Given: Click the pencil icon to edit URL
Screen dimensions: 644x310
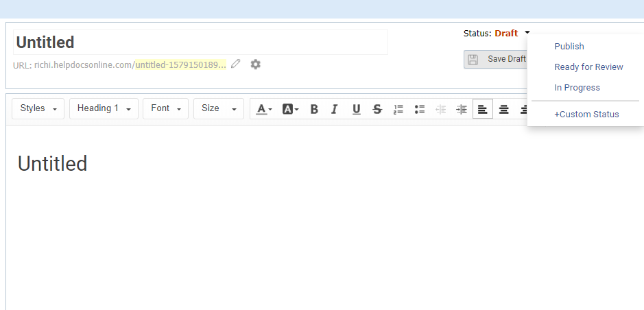Looking at the screenshot, I should coord(236,64).
